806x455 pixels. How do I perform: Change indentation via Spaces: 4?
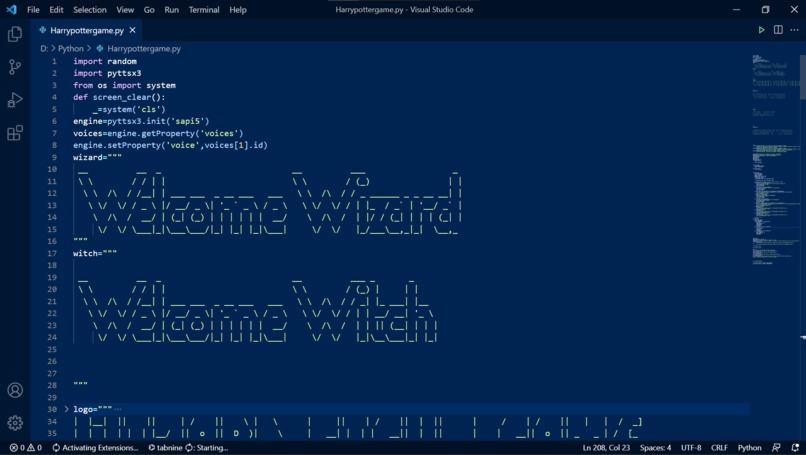pos(655,448)
